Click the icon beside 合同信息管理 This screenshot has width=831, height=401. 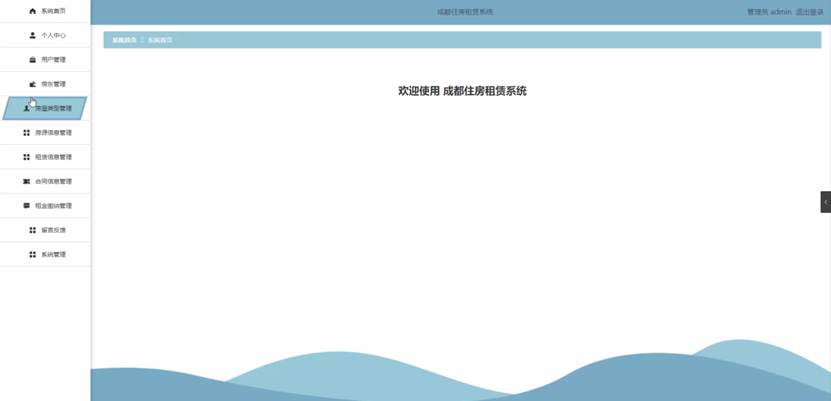tap(26, 181)
